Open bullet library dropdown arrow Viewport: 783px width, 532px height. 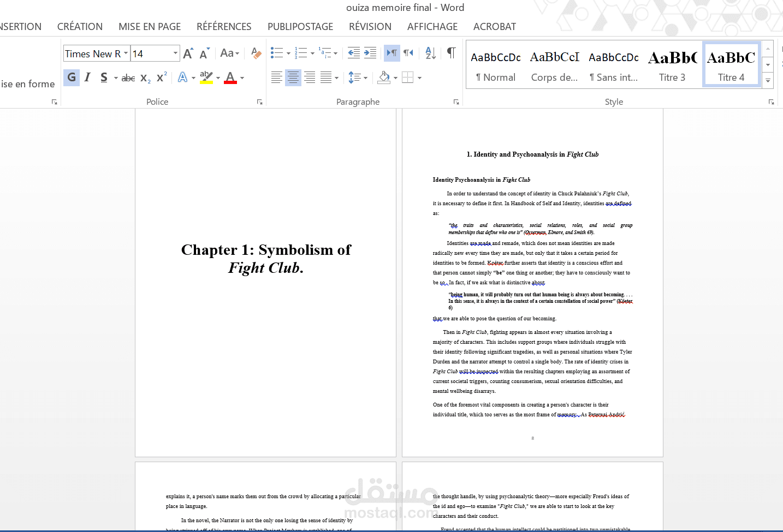tap(288, 53)
